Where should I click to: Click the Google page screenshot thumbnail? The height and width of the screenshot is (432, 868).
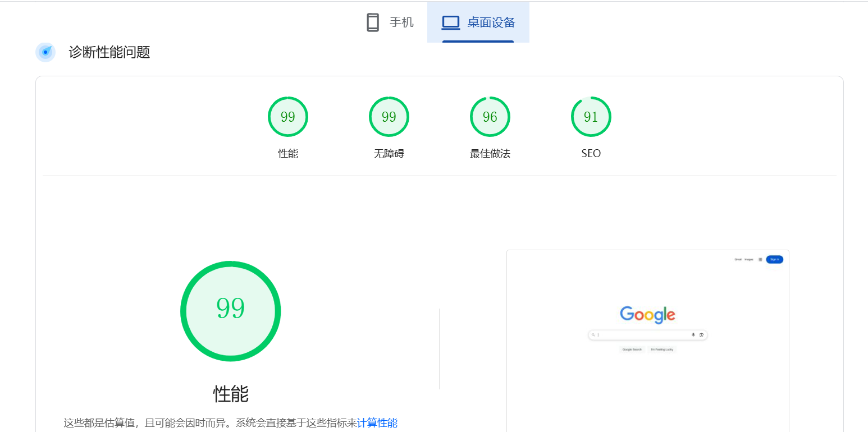[648, 341]
